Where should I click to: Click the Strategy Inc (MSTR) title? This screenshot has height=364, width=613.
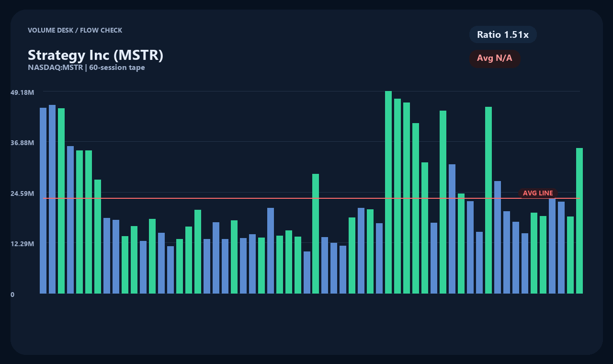click(96, 55)
